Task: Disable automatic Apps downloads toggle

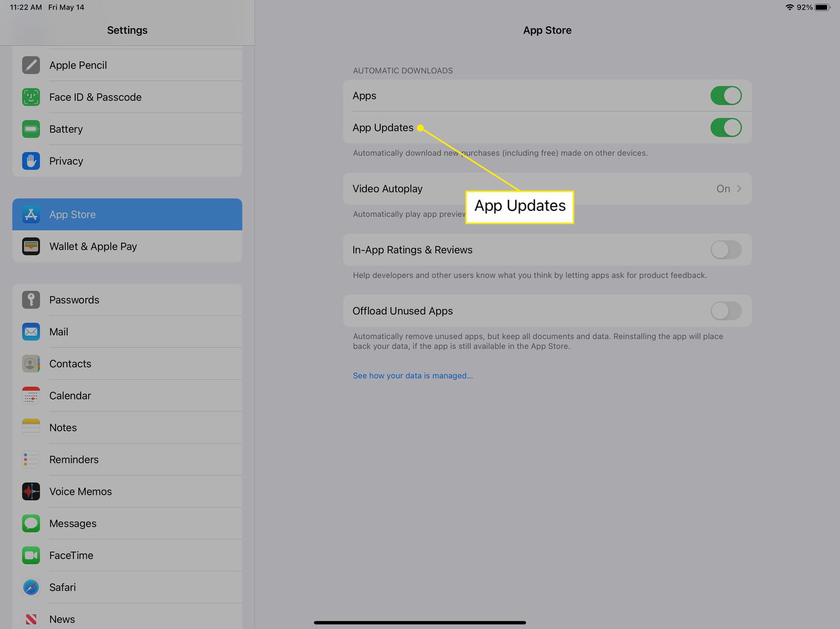Action: pyautogui.click(x=726, y=96)
